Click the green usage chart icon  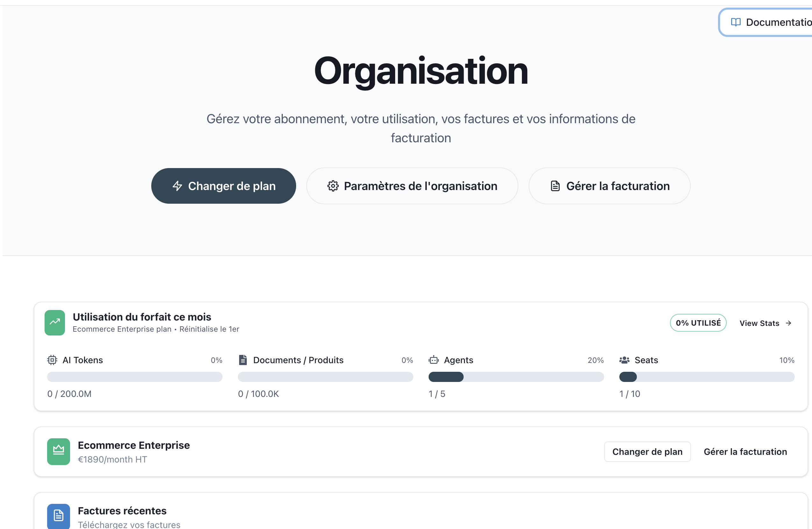point(54,323)
